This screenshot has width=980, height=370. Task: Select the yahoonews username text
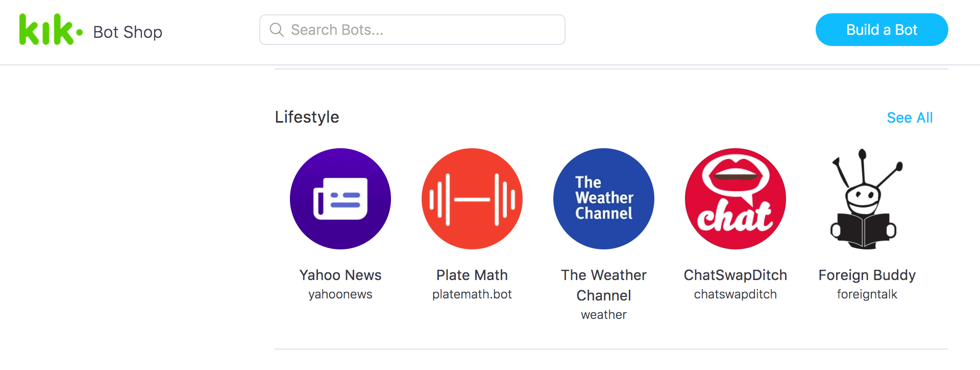[340, 294]
